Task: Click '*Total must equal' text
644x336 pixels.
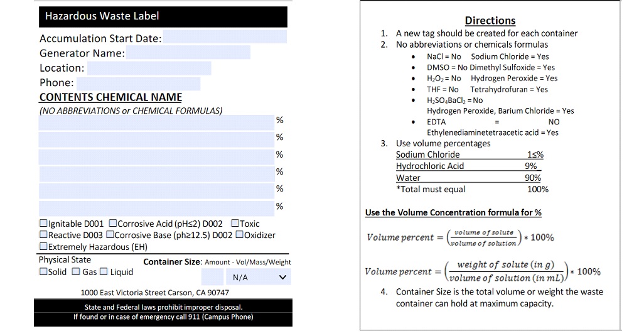Action: click(x=431, y=190)
